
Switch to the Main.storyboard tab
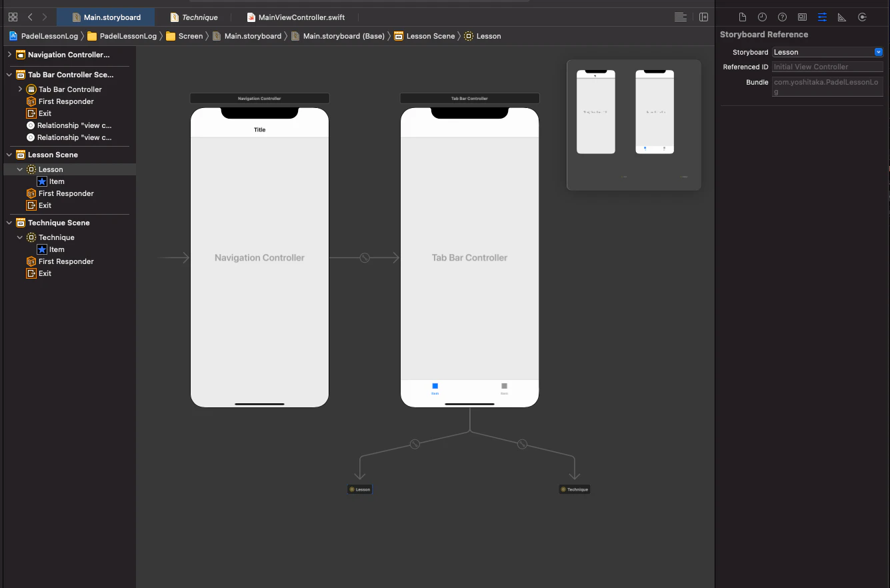coord(106,17)
